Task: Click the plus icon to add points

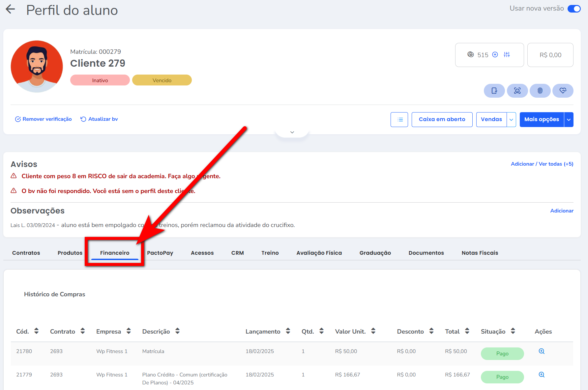Action: [x=495, y=55]
